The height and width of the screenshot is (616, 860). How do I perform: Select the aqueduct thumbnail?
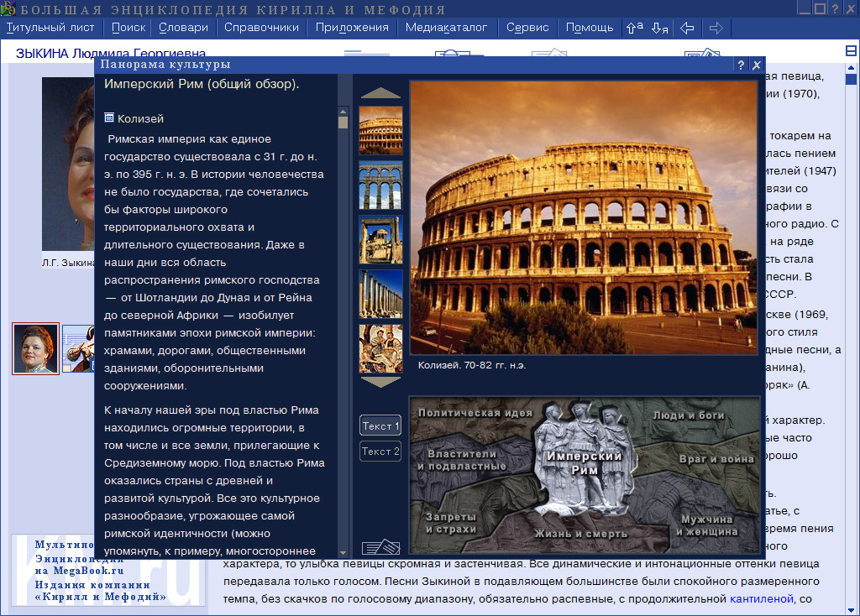380,185
